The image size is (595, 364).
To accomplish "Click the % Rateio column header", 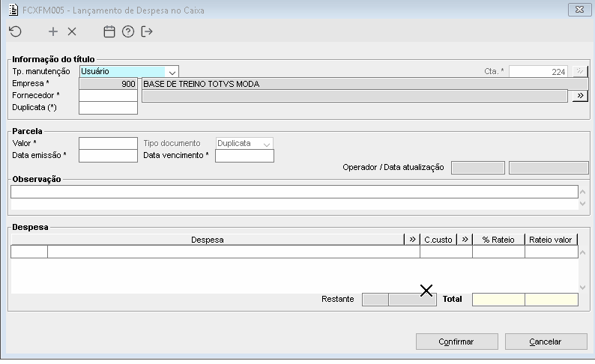I will tap(498, 239).
